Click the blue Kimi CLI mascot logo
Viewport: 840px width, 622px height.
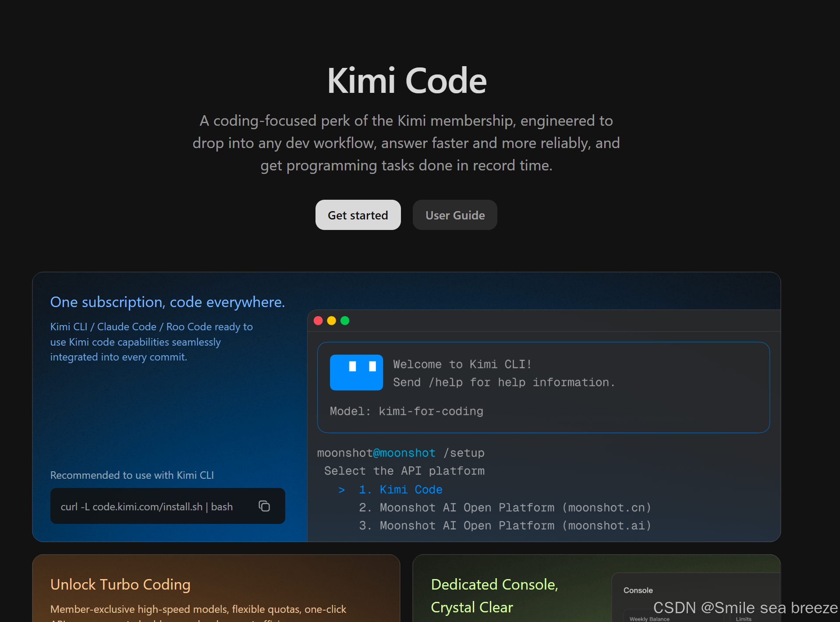[356, 372]
